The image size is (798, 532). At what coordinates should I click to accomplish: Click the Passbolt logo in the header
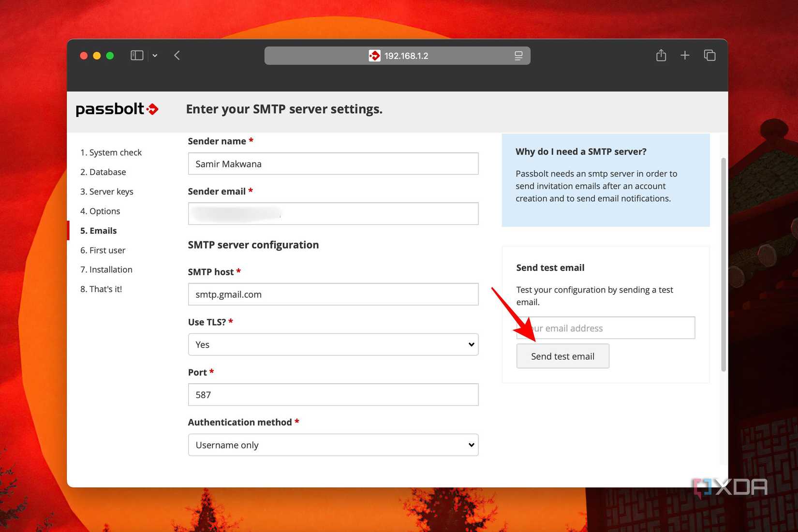(x=116, y=109)
